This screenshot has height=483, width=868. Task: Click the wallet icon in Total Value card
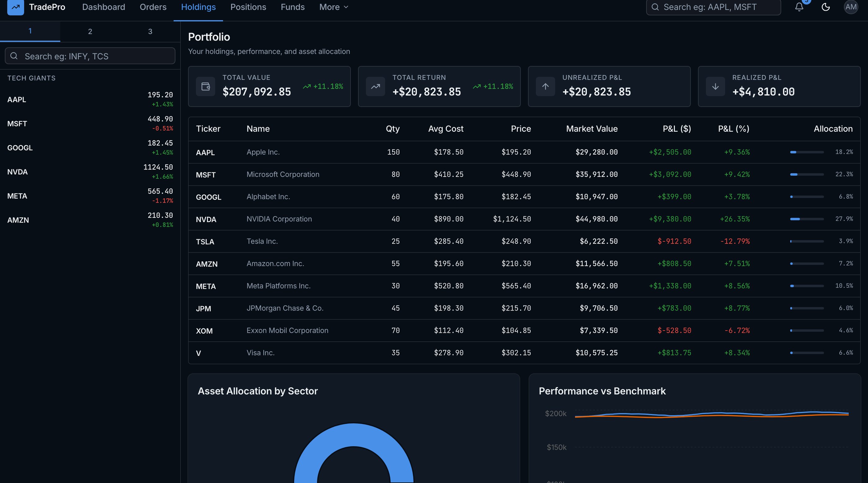pos(206,86)
